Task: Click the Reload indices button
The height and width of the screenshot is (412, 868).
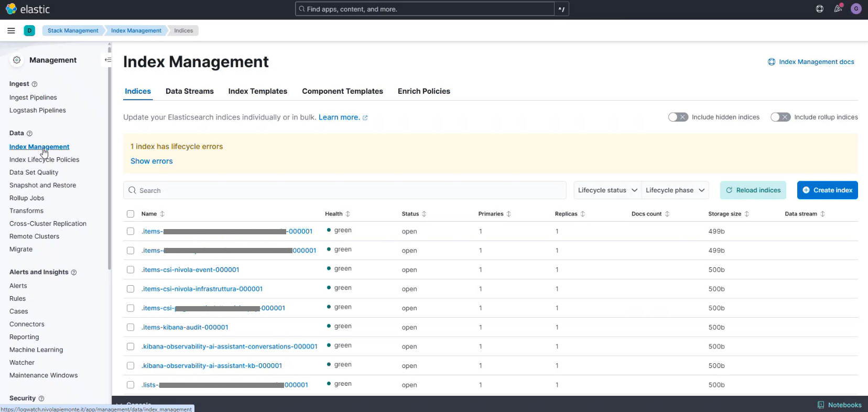Action: (x=753, y=190)
